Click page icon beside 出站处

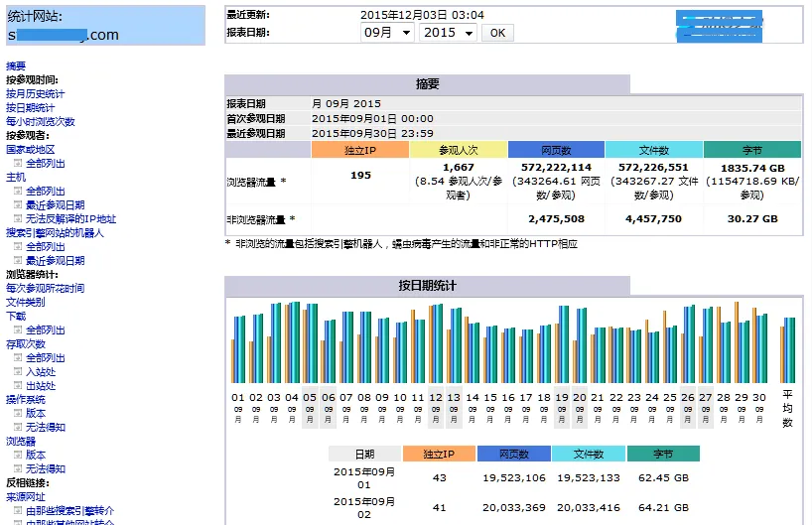[x=18, y=386]
